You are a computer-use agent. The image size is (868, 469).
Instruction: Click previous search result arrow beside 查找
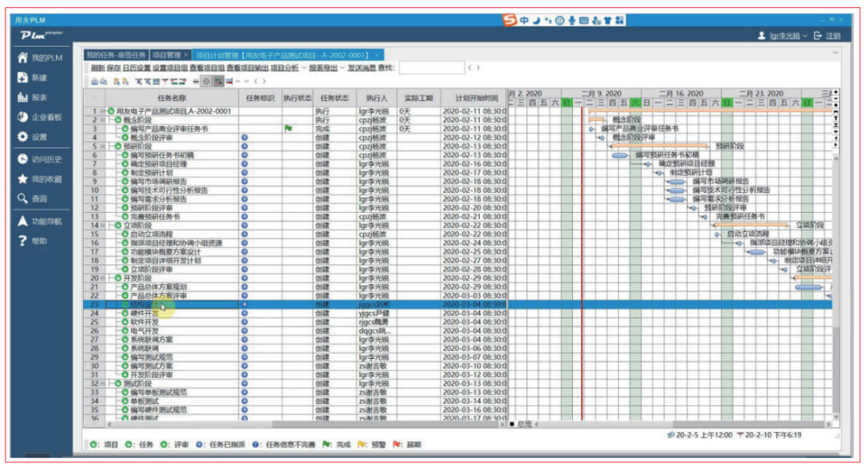tap(469, 68)
